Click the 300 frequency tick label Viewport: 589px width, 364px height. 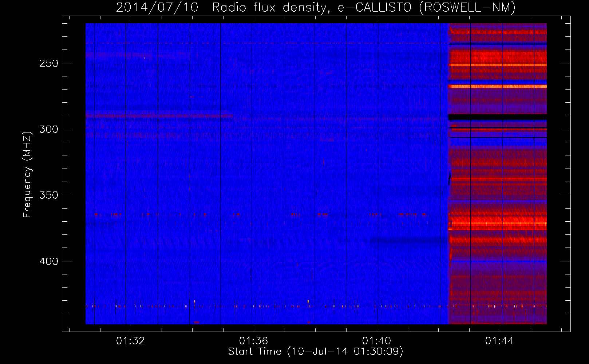tap(49, 129)
